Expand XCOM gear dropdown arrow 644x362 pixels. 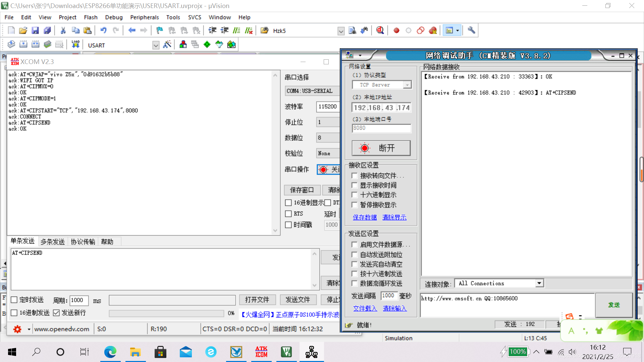[29, 329]
